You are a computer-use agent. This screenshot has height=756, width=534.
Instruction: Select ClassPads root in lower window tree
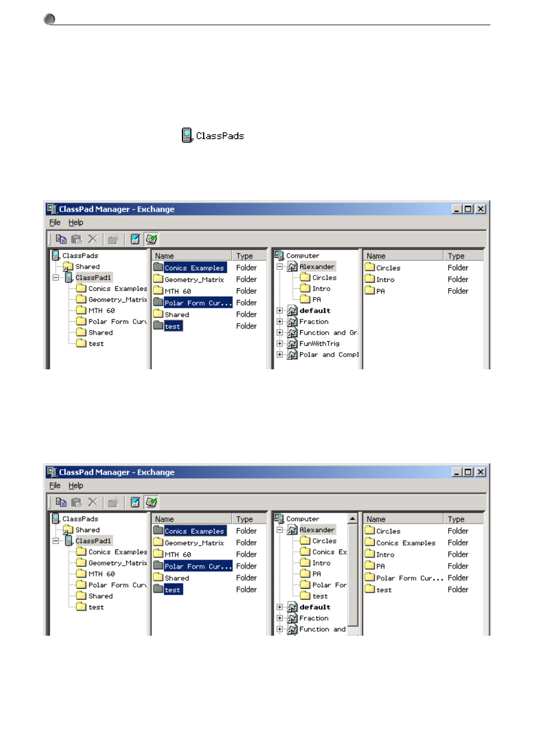tap(80, 519)
